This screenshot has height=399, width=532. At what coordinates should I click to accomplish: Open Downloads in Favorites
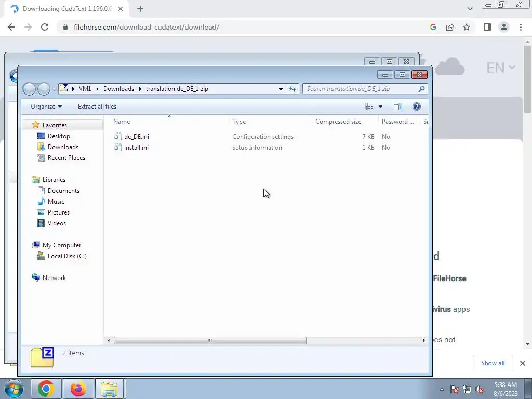pos(63,147)
